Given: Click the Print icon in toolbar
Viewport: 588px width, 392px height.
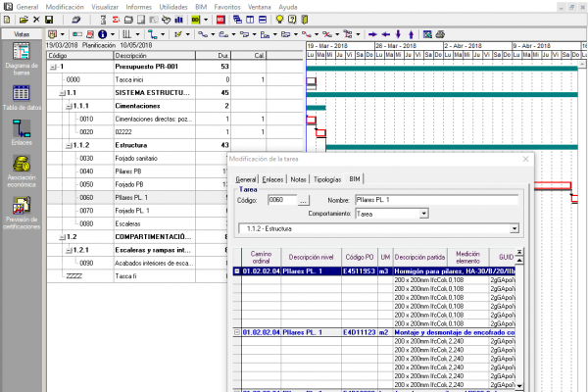Looking at the screenshot, I should click(73, 20).
